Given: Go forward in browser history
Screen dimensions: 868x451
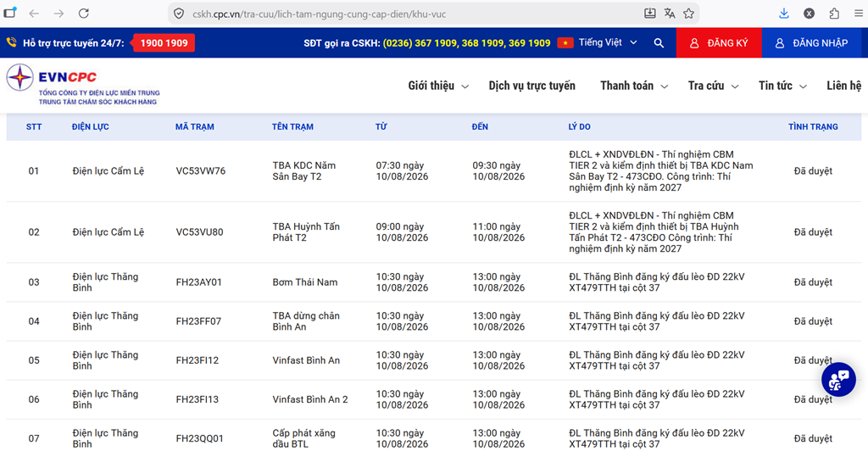Looking at the screenshot, I should pos(58,14).
